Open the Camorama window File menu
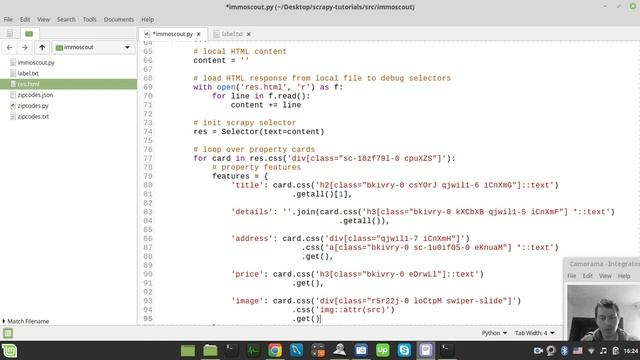 (571, 276)
